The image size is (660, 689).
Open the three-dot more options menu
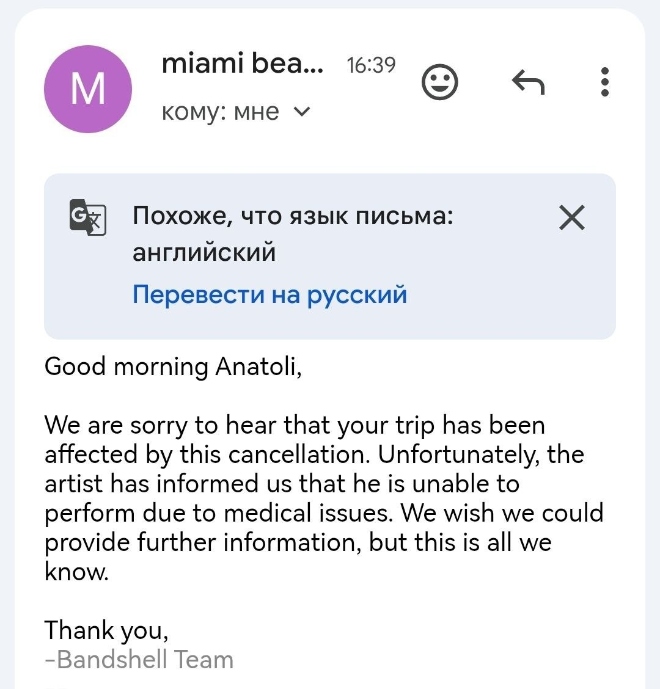point(604,82)
